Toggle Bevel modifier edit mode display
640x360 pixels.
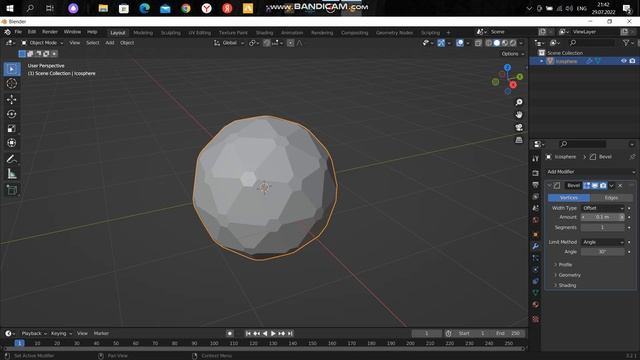coord(587,185)
